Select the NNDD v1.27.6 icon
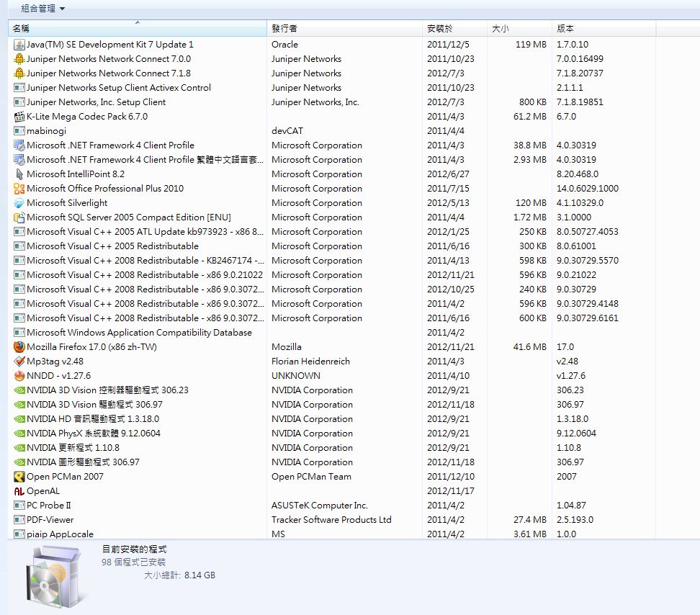Screen dimensions: 700x615 point(19,376)
